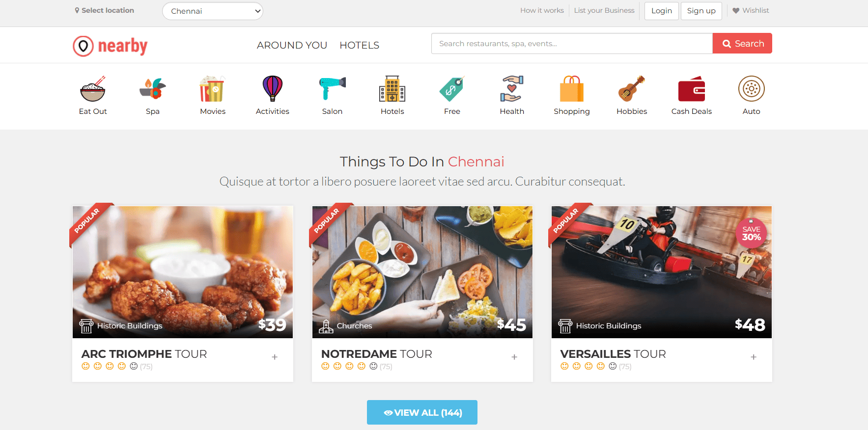The height and width of the screenshot is (430, 868).
Task: Click the VIEW ALL (144) button
Action: (x=422, y=412)
